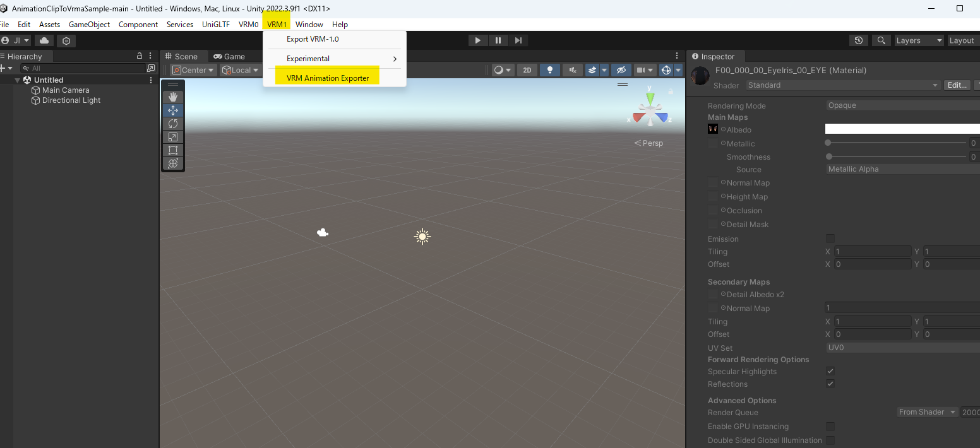Open the Source Metallic Alpha dropdown
Image resolution: width=980 pixels, height=448 pixels.
click(x=903, y=169)
